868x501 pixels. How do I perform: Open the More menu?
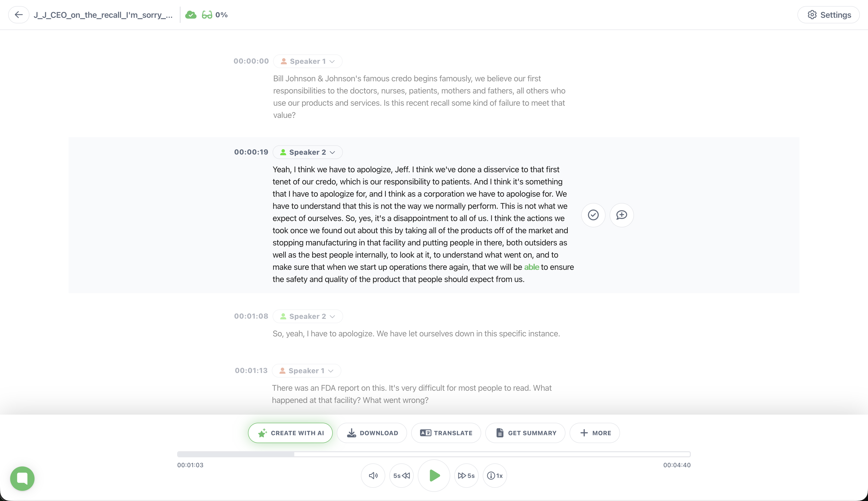(595, 433)
